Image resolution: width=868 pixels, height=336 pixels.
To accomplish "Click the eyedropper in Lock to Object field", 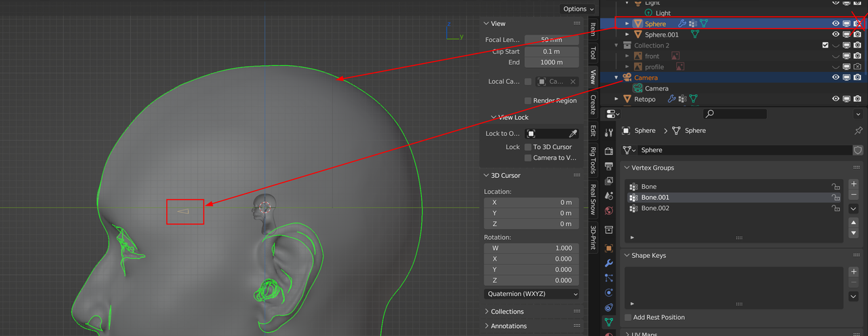I will pos(573,134).
